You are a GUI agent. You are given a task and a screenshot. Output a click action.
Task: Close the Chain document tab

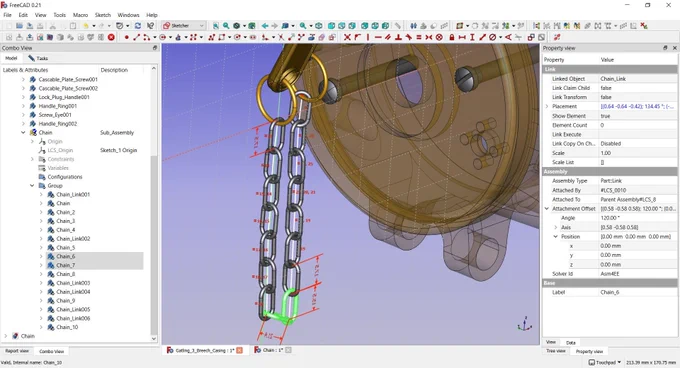click(288, 350)
